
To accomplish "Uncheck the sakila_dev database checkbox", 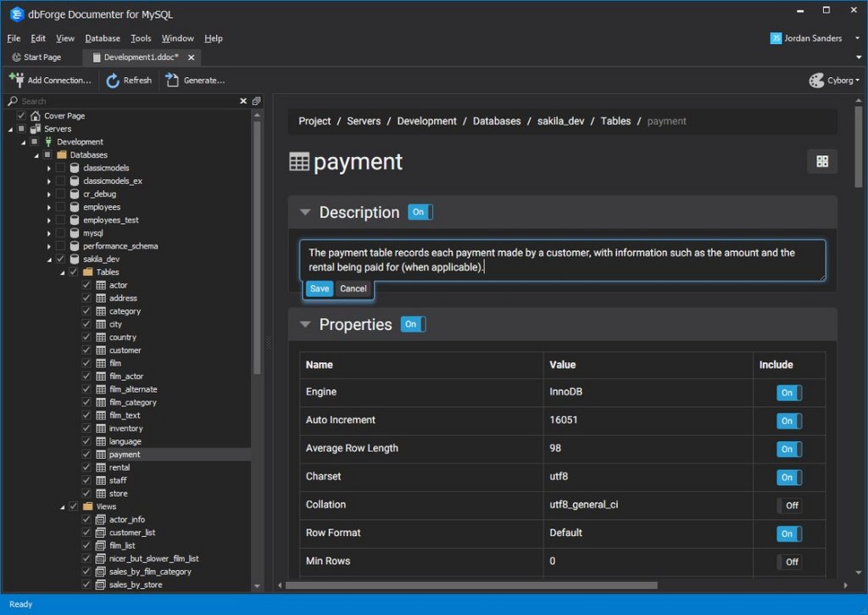I will point(60,259).
